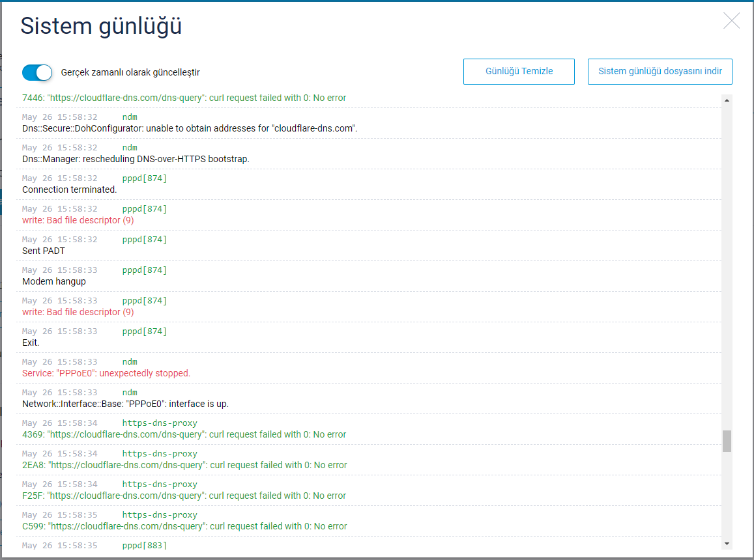This screenshot has width=754, height=560.
Task: Click the 'Gerçek zamanlı olarak güncelleştir' label
Action: tap(130, 72)
